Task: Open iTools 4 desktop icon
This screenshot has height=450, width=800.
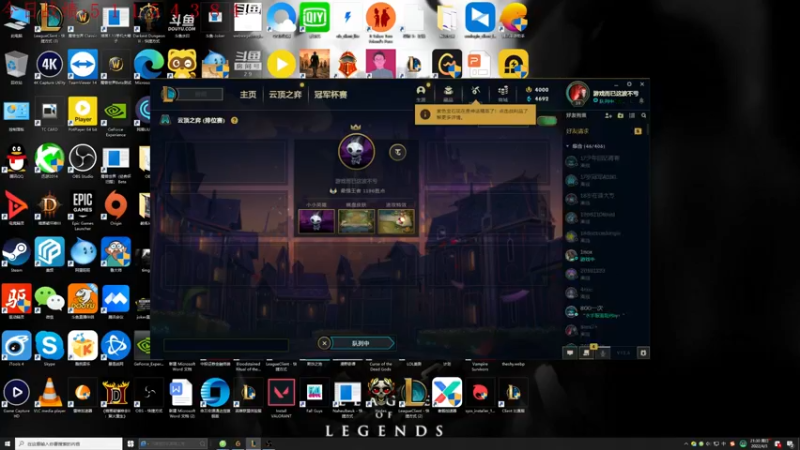Action: coord(16,348)
